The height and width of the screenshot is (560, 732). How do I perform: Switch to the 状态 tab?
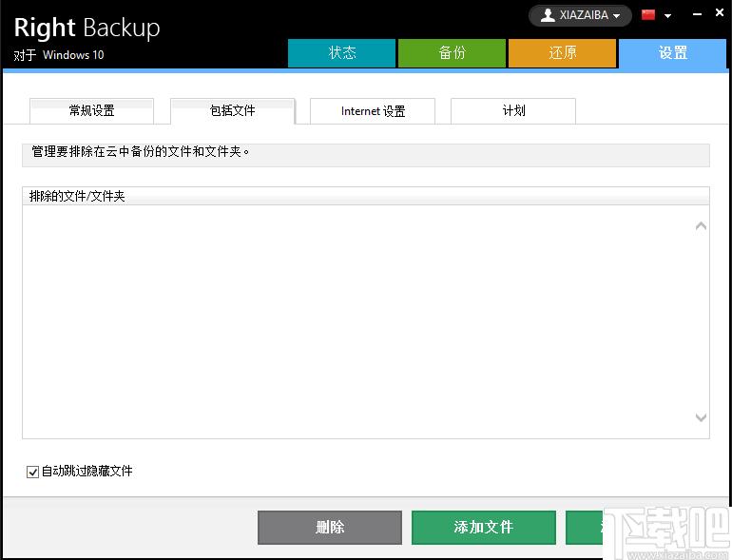[341, 53]
